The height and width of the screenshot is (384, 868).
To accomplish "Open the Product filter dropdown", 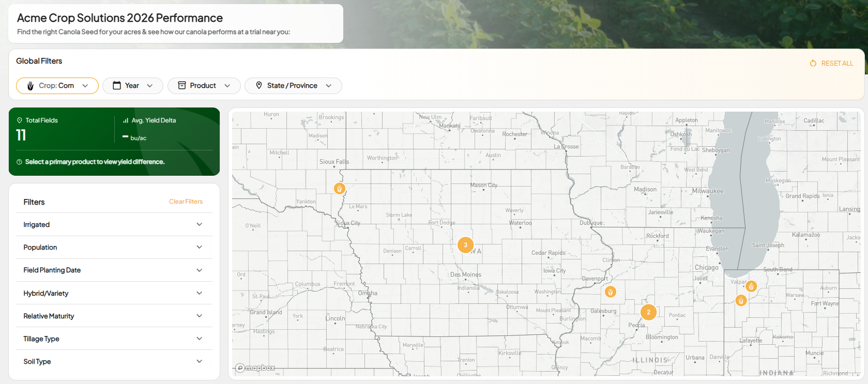I will pos(204,86).
